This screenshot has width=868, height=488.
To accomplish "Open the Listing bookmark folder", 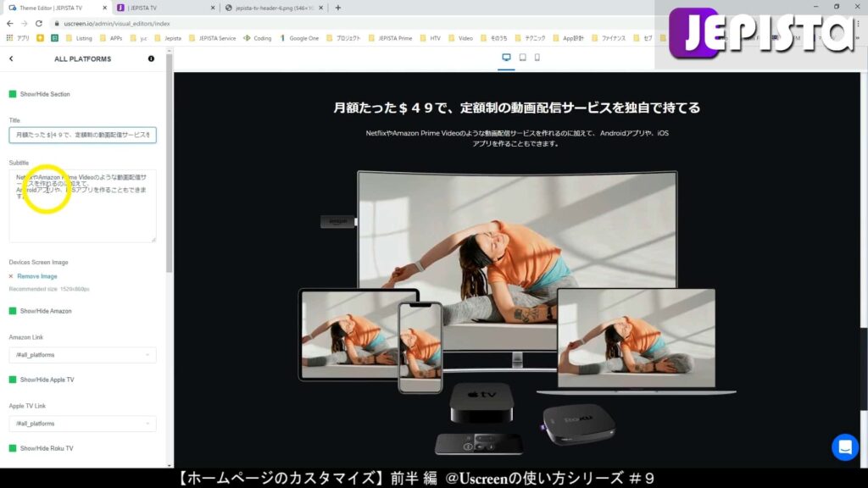I will [x=79, y=38].
